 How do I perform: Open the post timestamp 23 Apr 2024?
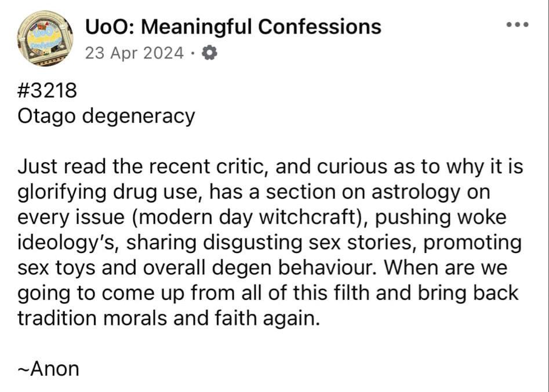pyautogui.click(x=134, y=53)
